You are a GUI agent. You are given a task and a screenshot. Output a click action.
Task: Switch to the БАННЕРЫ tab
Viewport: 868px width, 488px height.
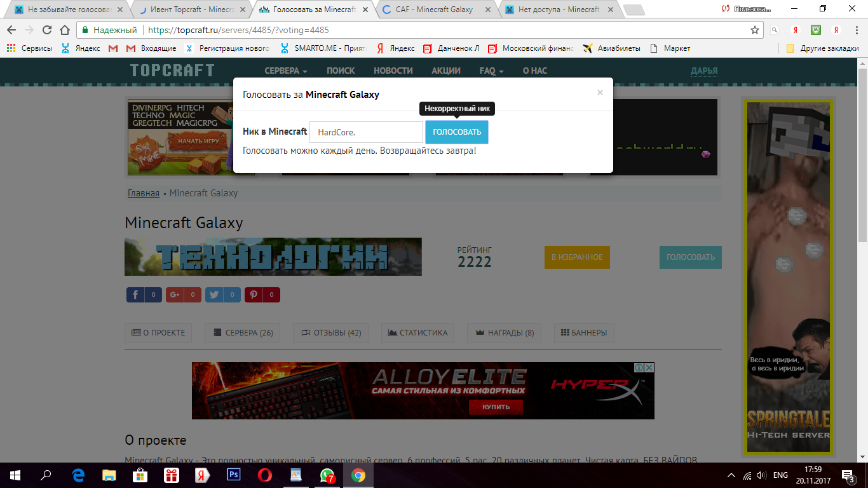click(584, 332)
